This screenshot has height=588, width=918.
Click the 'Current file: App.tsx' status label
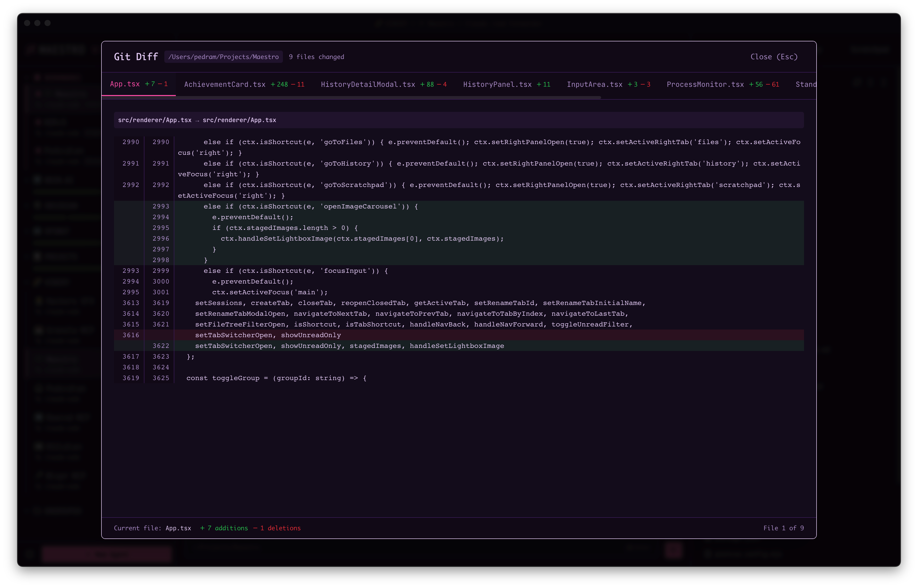coord(152,528)
